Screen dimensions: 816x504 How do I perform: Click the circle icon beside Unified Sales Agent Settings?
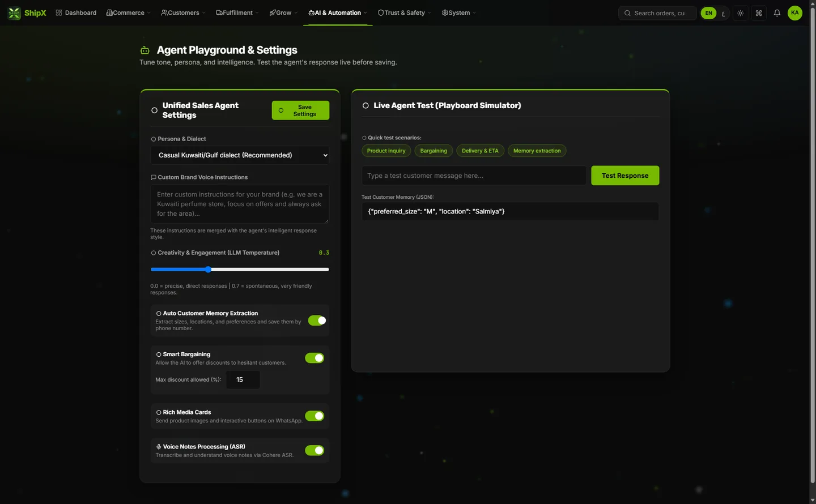(x=154, y=110)
